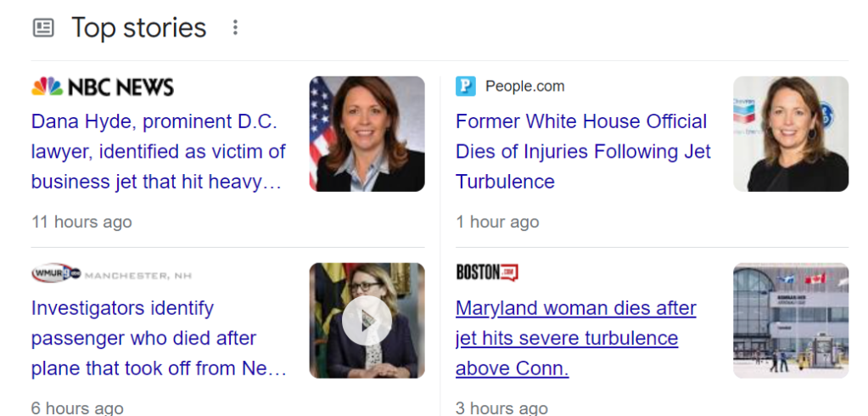Open the Investigators identify passenger headline
Viewport: 868px width, 416px height.
click(159, 339)
